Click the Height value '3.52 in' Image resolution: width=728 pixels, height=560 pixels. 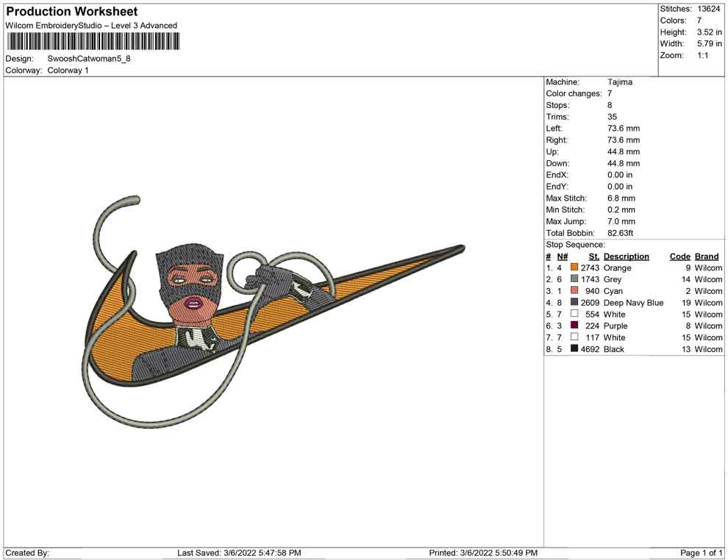click(709, 32)
